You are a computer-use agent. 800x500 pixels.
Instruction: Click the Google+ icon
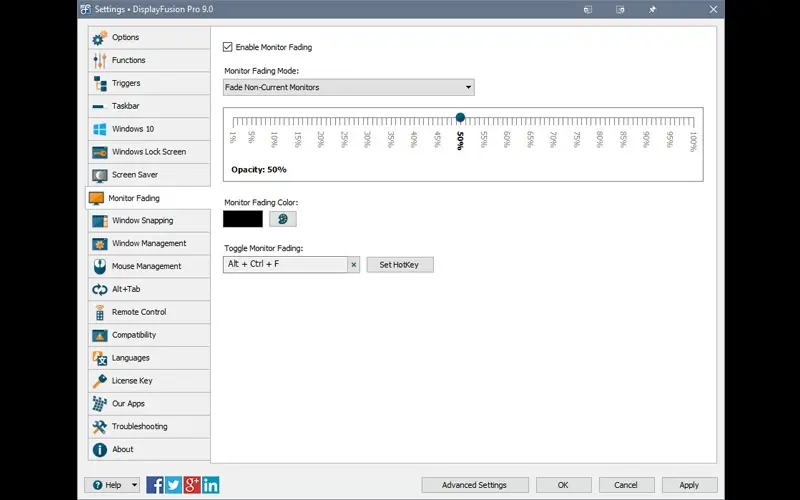pos(192,485)
